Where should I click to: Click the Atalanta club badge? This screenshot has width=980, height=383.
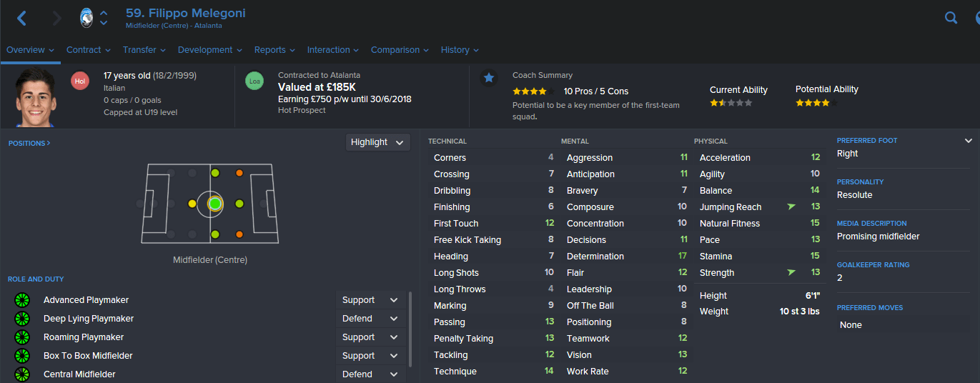click(86, 19)
